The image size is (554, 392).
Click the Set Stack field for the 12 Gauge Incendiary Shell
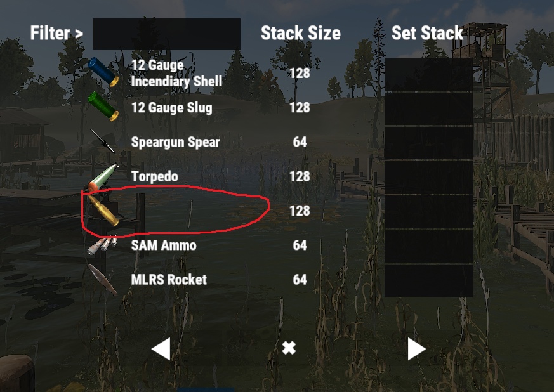pos(428,74)
